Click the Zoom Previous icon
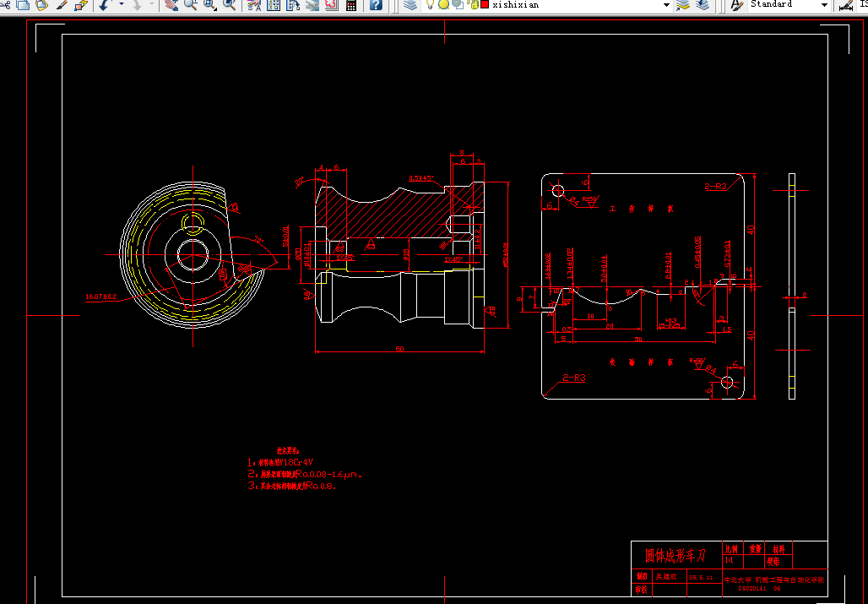 click(x=229, y=4)
